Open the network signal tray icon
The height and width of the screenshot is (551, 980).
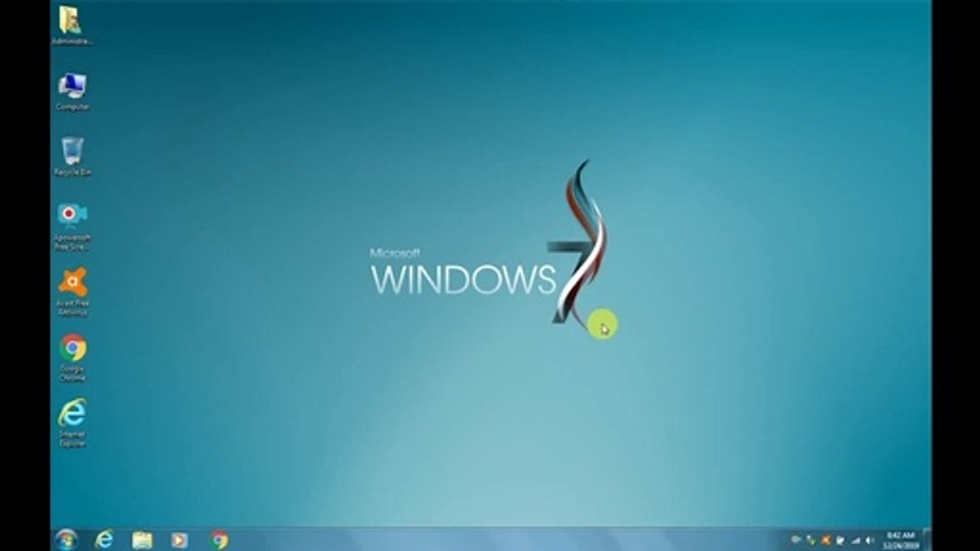[854, 540]
